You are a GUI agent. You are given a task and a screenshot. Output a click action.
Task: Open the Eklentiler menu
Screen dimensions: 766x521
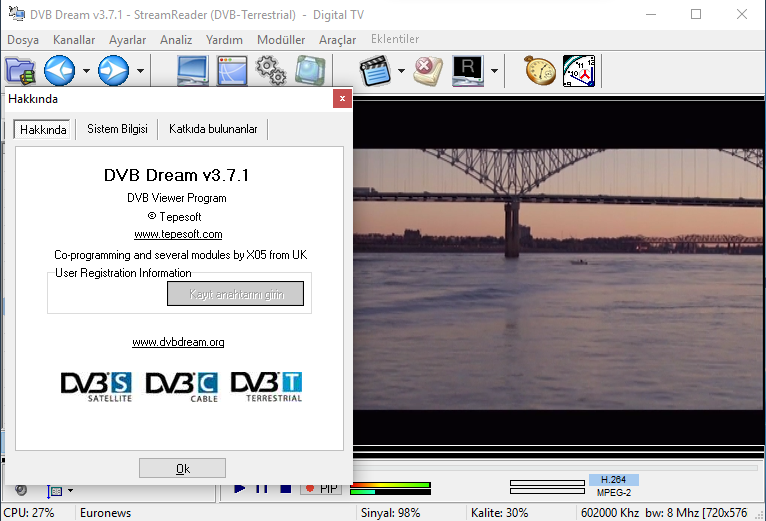tap(395, 39)
